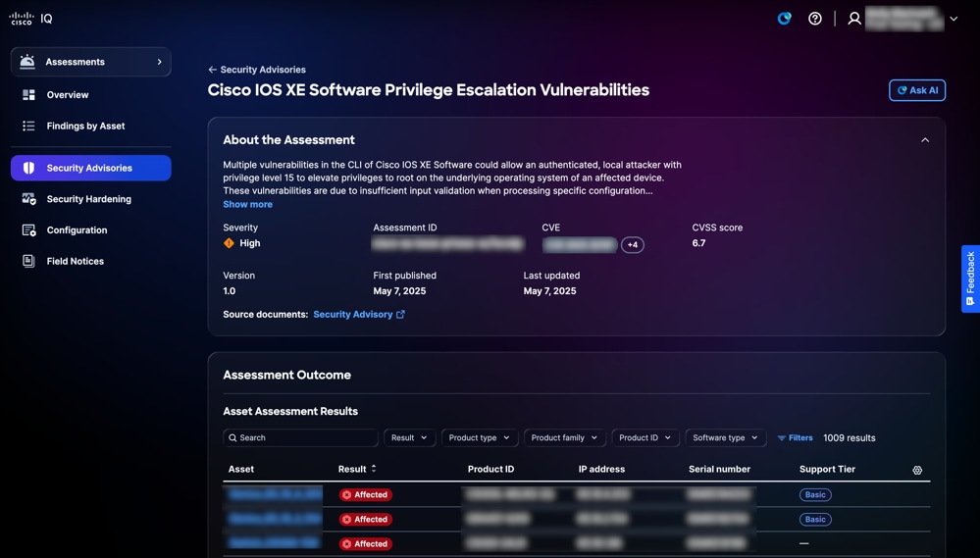980x558 pixels.
Task: Click the Support Tier column header
Action: click(827, 470)
